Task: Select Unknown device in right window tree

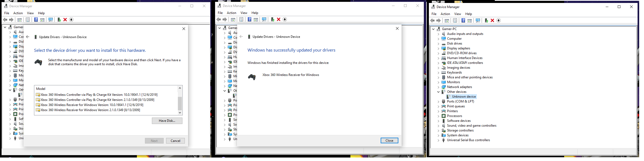Action: click(464, 97)
